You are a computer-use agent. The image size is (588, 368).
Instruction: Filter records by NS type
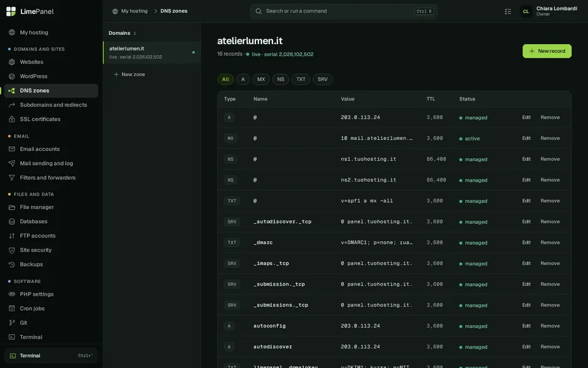281,79
